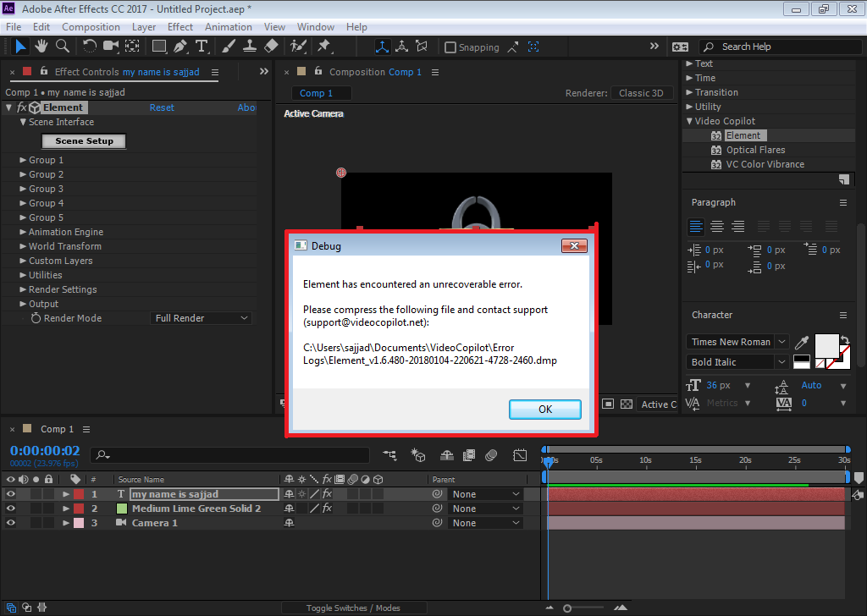Toggle effects switch on Medium Lime Green Solid 2
867x616 pixels.
pos(327,509)
